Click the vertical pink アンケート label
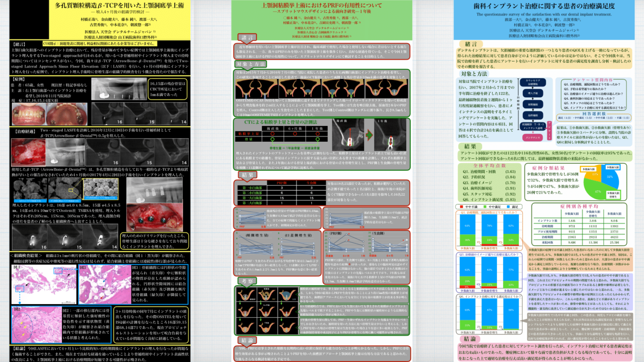This screenshot has width=644, height=362. tap(549, 131)
